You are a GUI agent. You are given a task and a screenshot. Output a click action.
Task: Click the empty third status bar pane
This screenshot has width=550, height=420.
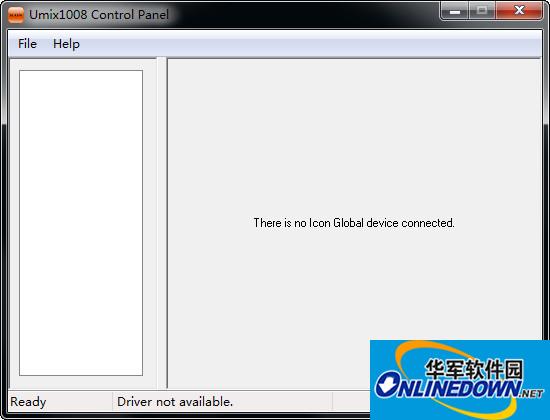[x=351, y=401]
